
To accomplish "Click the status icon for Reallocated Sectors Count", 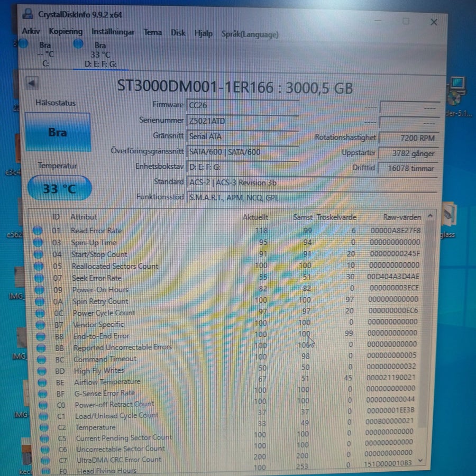I will pyautogui.click(x=39, y=266).
